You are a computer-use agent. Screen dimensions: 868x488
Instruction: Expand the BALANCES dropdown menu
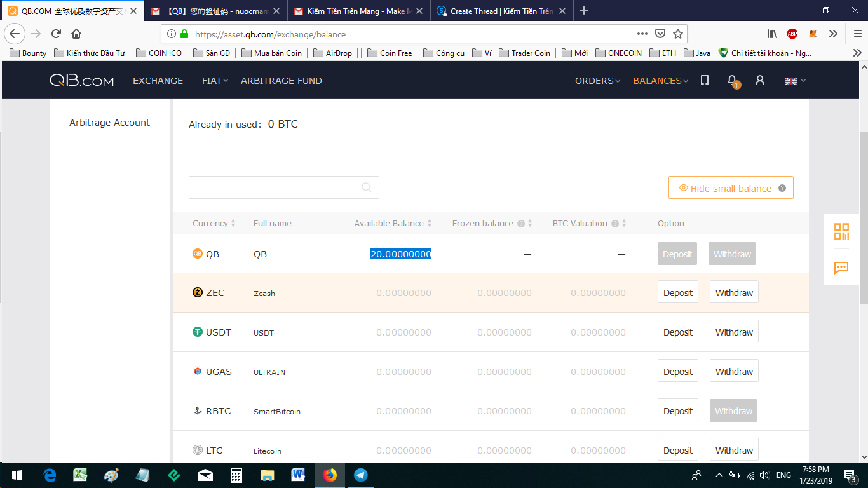tap(661, 81)
